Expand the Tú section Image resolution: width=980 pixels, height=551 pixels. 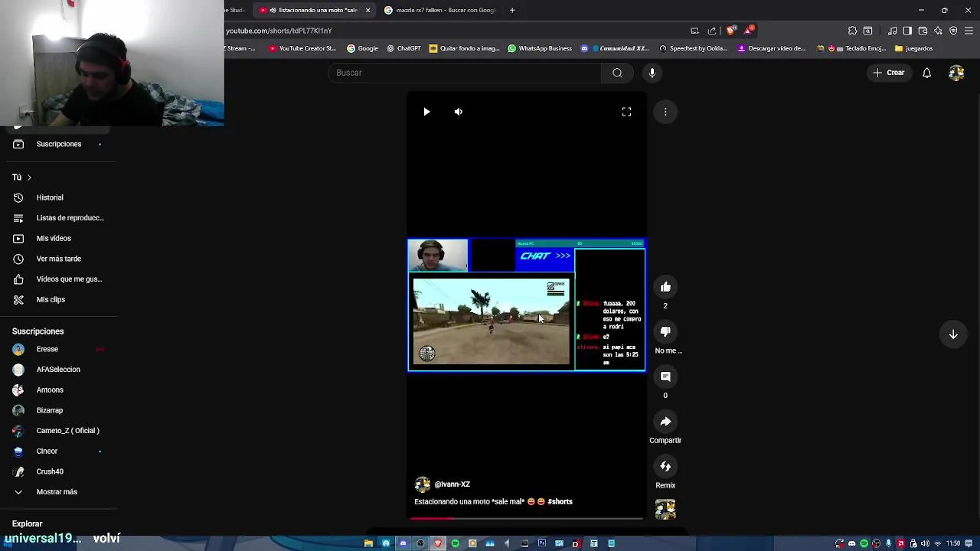point(21,178)
